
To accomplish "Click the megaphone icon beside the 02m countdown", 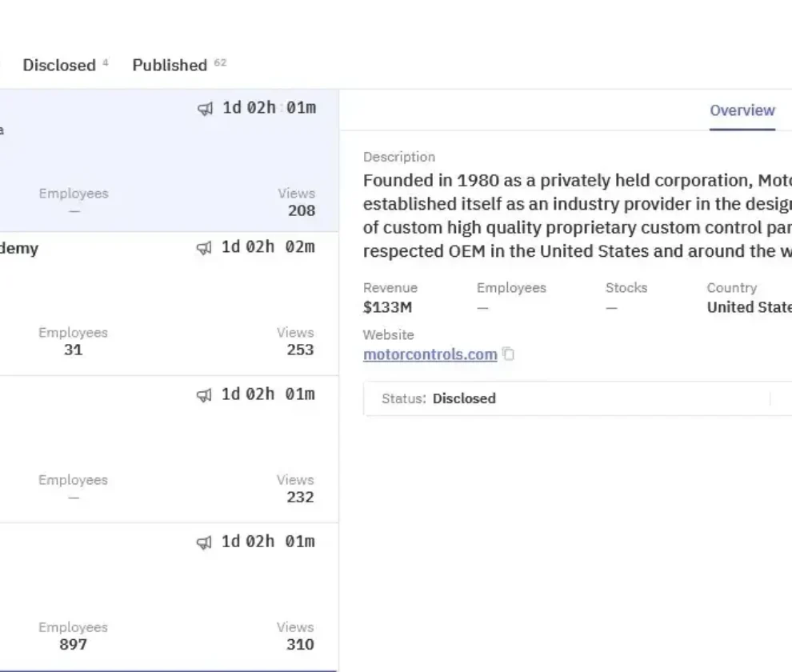I will pyautogui.click(x=206, y=248).
